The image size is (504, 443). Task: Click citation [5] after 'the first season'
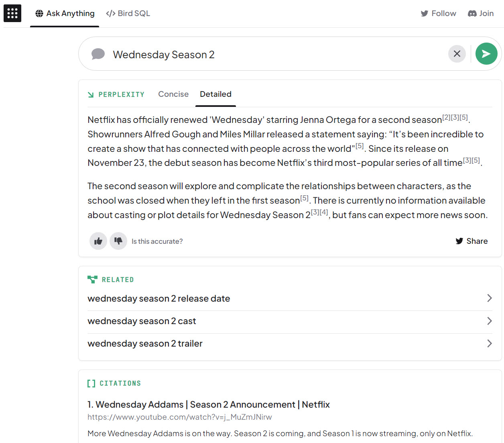point(304,198)
